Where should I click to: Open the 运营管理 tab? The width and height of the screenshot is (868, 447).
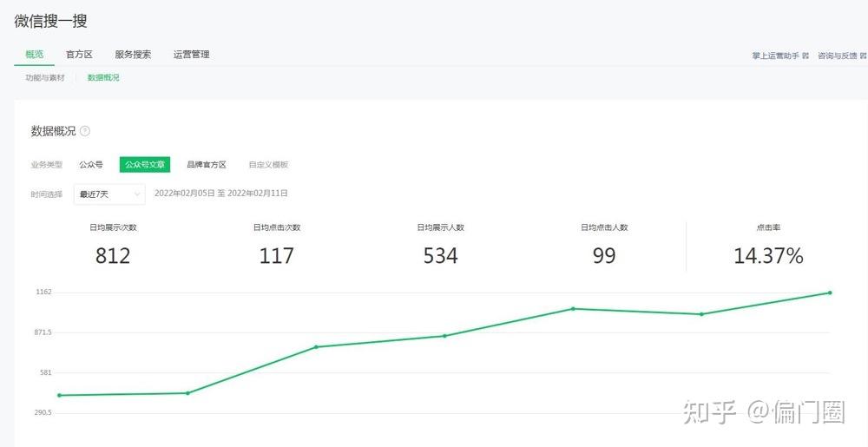(x=192, y=54)
